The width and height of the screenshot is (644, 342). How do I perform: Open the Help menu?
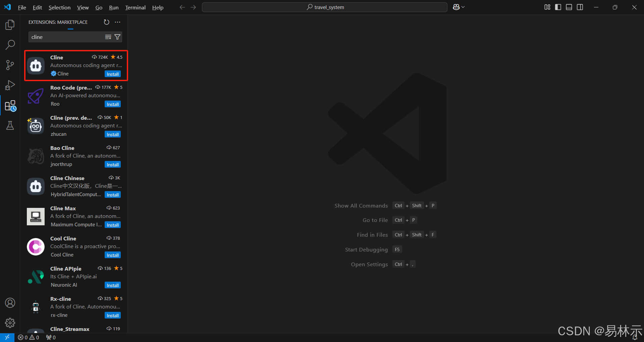point(158,7)
